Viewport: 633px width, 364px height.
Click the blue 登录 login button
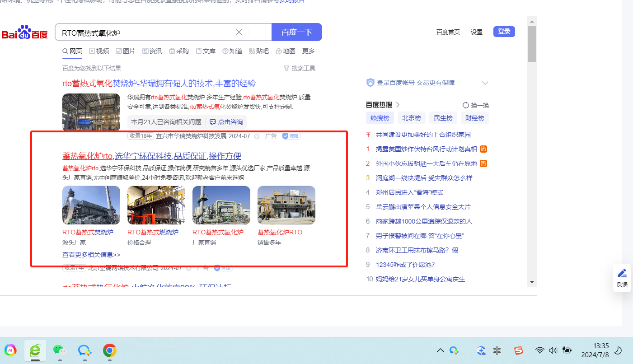tap(504, 32)
